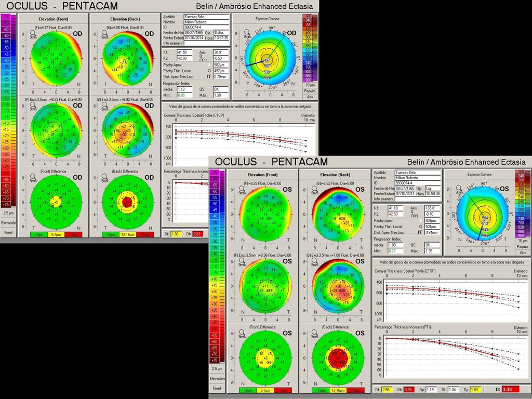Screen dimensions: 532x399
Task: Zoom the OS front Excl. 3.5mm map magnifier
Action: pyautogui.click(x=242, y=261)
